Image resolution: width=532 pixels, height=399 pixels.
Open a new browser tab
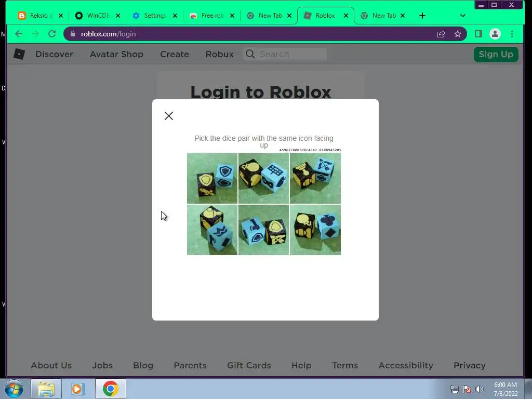[422, 16]
